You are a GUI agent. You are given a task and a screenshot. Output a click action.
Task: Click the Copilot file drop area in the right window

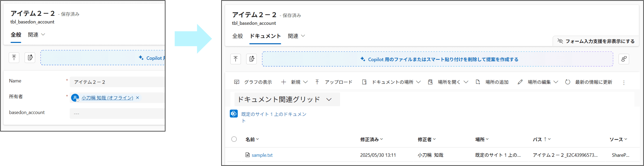[x=438, y=59]
